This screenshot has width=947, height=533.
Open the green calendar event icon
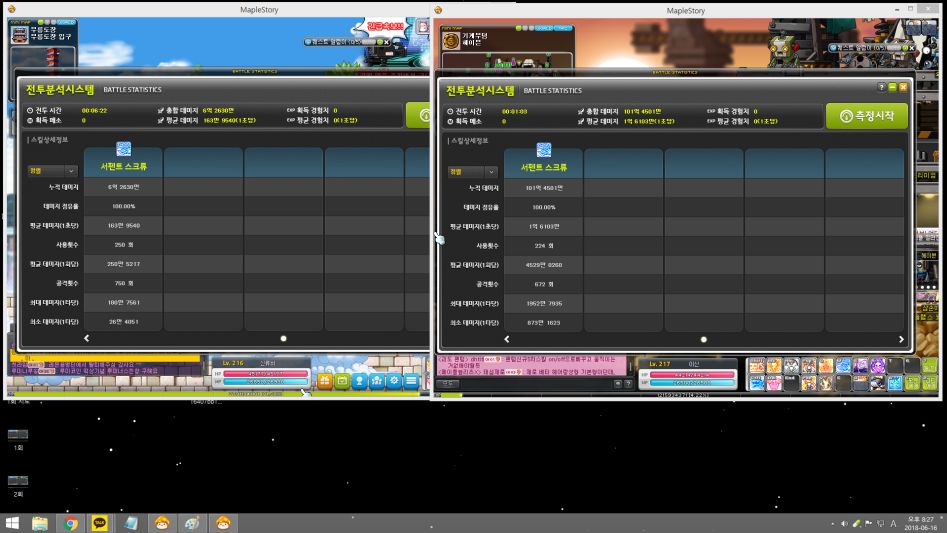[x=342, y=381]
